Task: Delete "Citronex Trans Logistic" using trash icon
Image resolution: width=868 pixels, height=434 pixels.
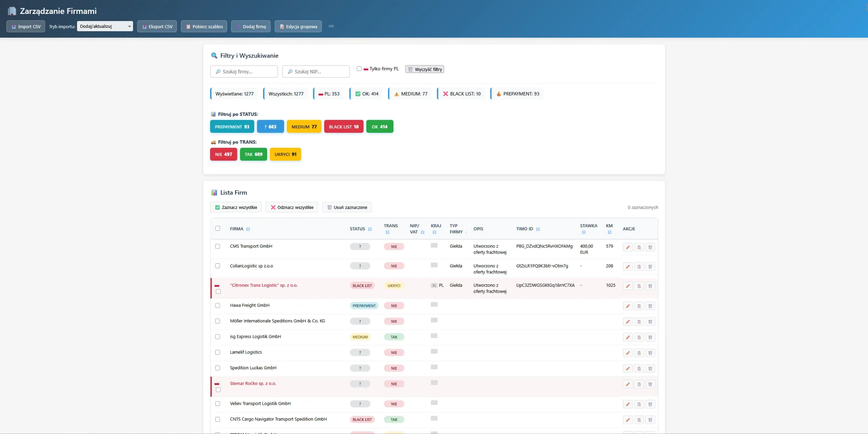Action: (650, 286)
